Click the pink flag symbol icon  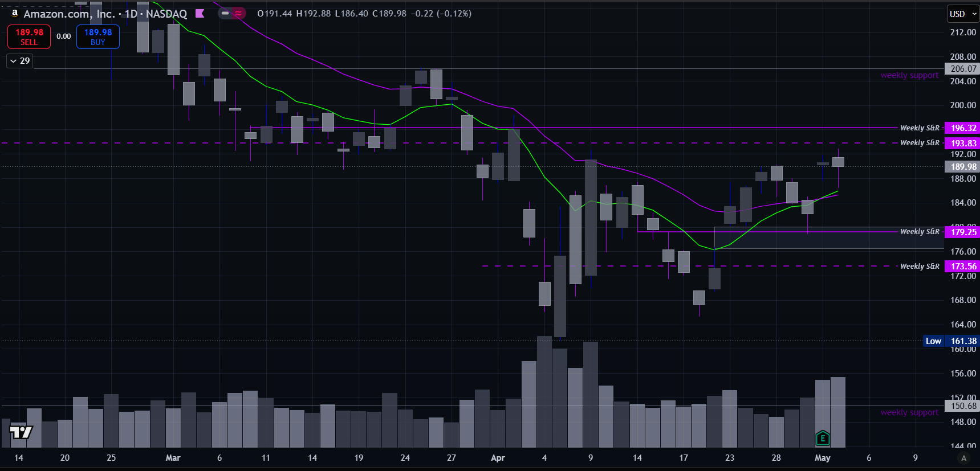pyautogui.click(x=200, y=13)
